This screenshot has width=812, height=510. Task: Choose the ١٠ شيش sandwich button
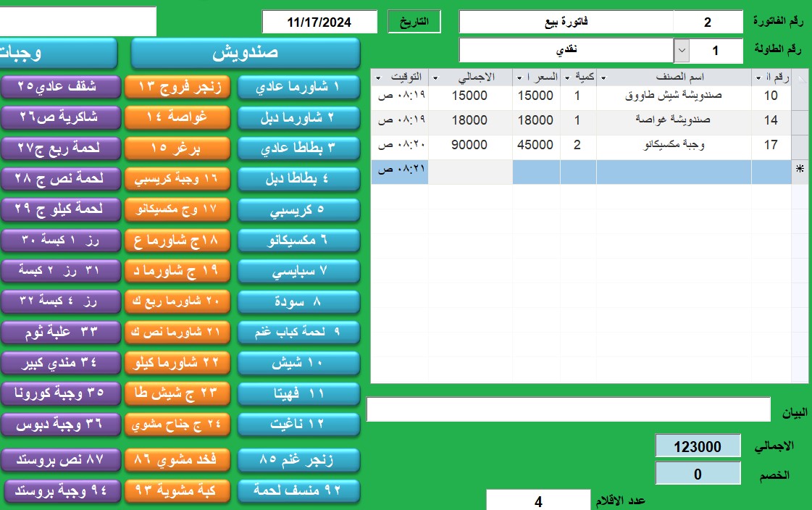[x=298, y=363]
